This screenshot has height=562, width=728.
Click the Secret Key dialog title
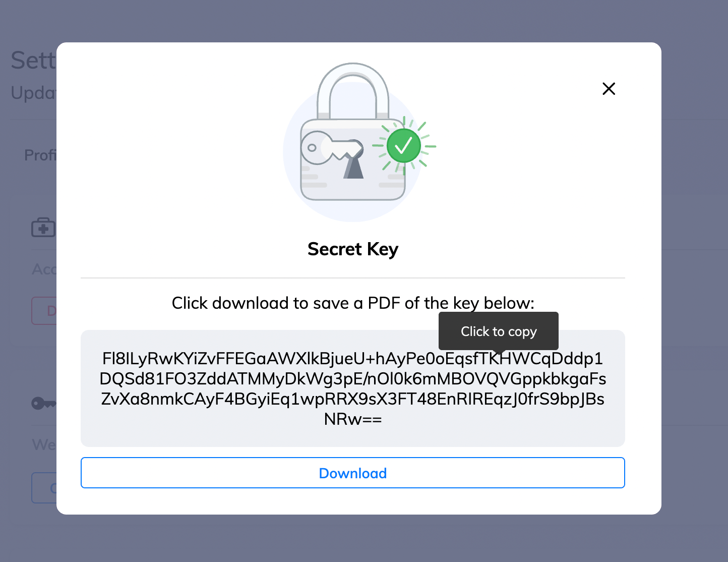352,249
